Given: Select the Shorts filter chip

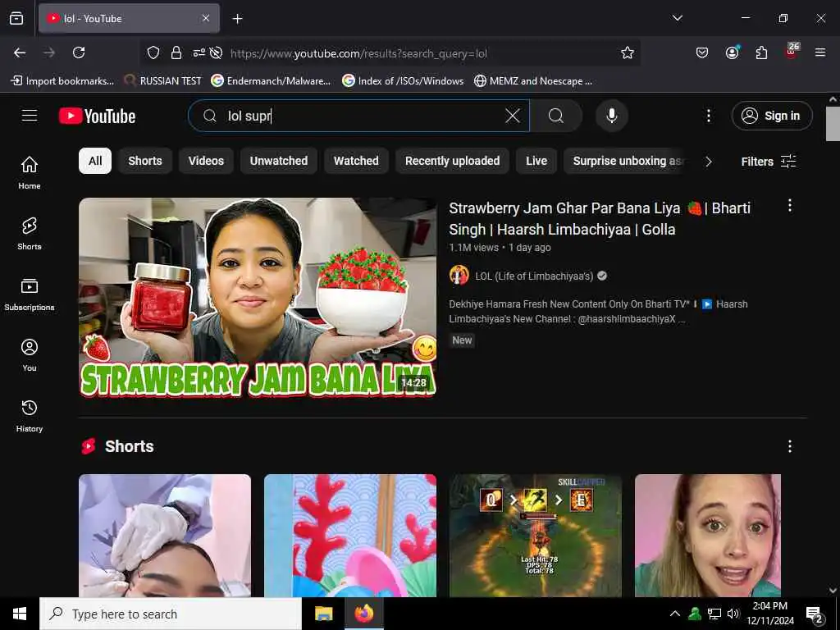Looking at the screenshot, I should (145, 161).
